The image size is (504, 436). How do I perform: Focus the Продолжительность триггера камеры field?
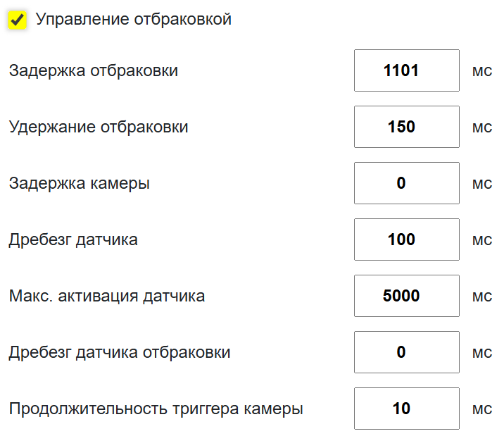point(406,409)
